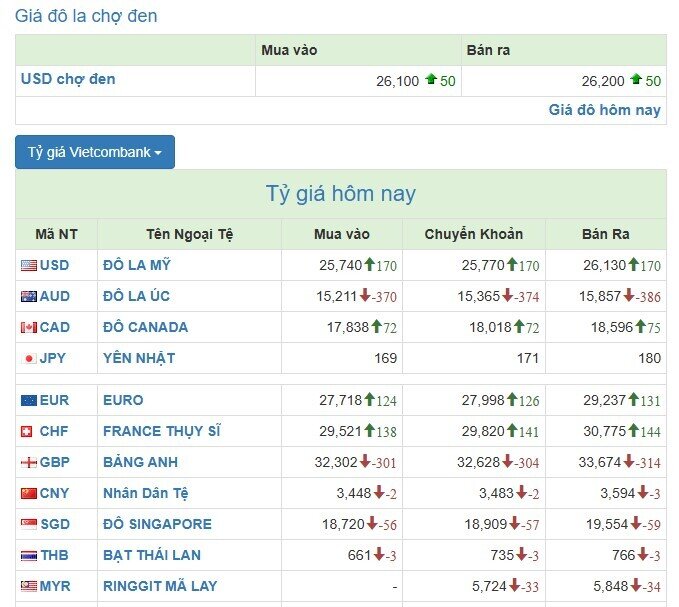Select the JPY Bán Ra value 180
This screenshot has width=679, height=607.
click(649, 358)
